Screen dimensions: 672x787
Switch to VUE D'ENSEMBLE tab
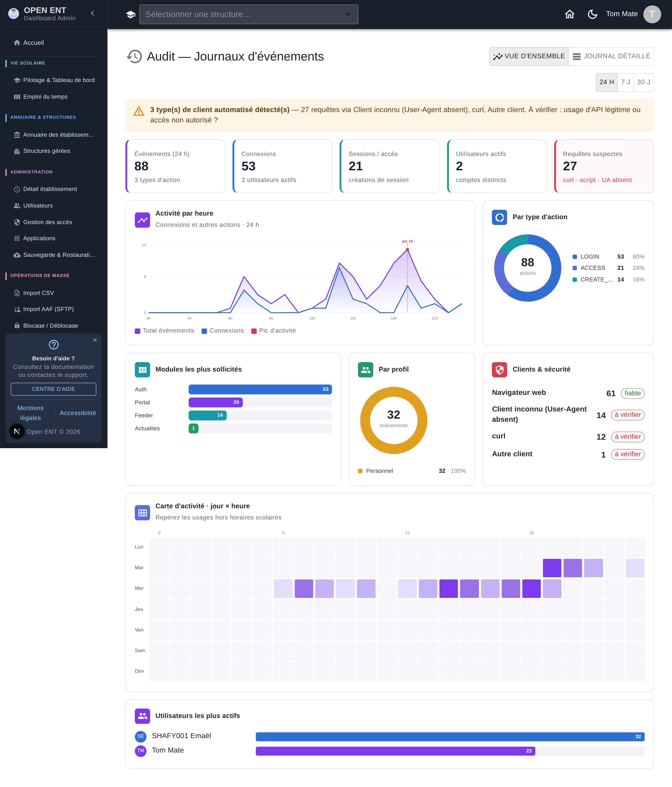(x=528, y=56)
